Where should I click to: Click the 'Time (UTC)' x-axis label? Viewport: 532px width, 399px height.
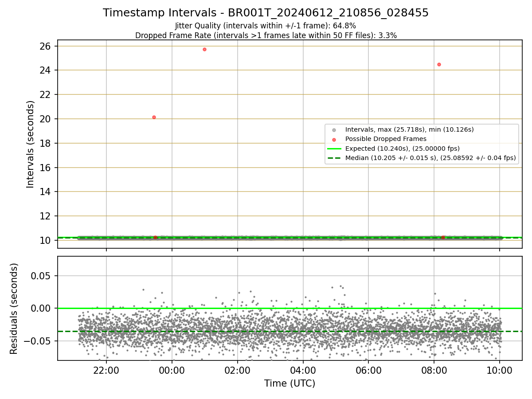point(289,383)
